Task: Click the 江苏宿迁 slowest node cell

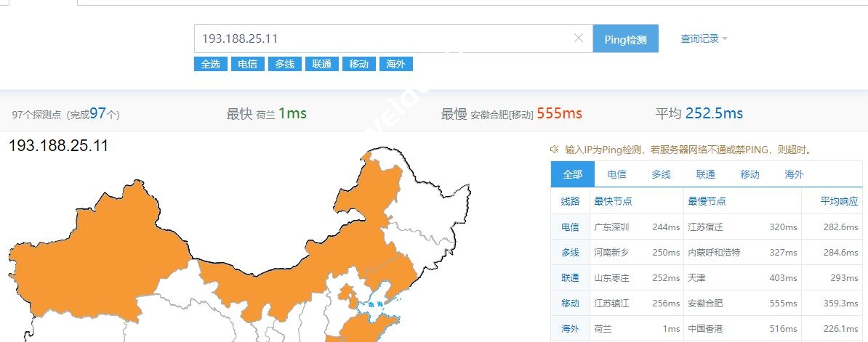Action: click(x=706, y=227)
